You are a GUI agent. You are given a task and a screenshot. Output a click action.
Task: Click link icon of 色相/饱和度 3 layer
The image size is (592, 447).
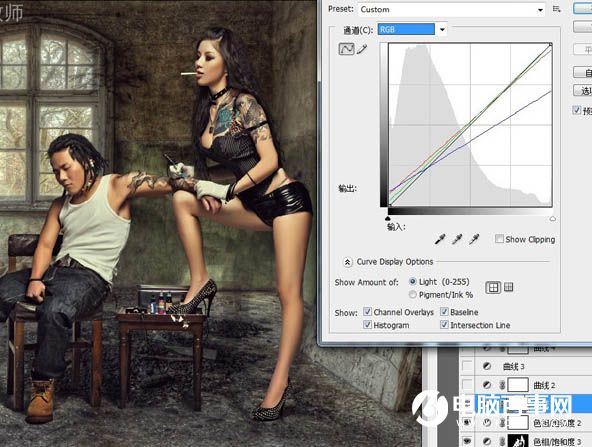coord(502,441)
